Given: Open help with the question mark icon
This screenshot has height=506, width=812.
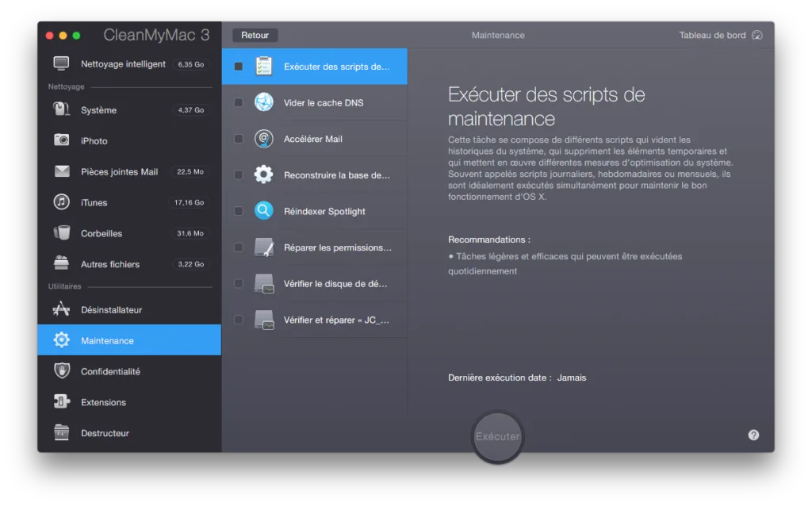Looking at the screenshot, I should [x=753, y=435].
